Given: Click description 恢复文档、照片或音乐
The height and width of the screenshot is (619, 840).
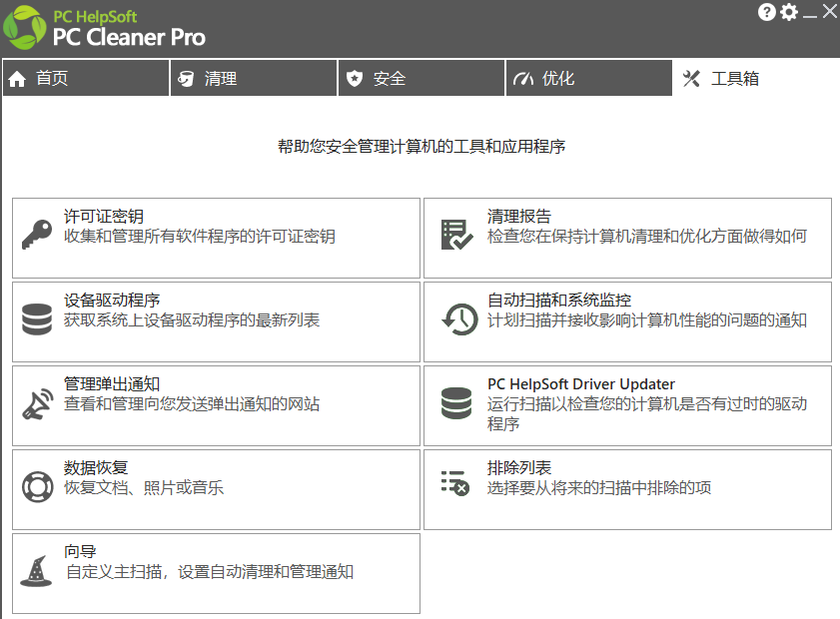Looking at the screenshot, I should point(144,488).
